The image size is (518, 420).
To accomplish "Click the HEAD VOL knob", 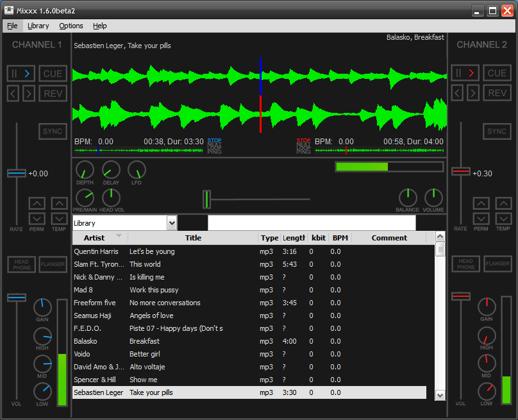I will pos(111,198).
